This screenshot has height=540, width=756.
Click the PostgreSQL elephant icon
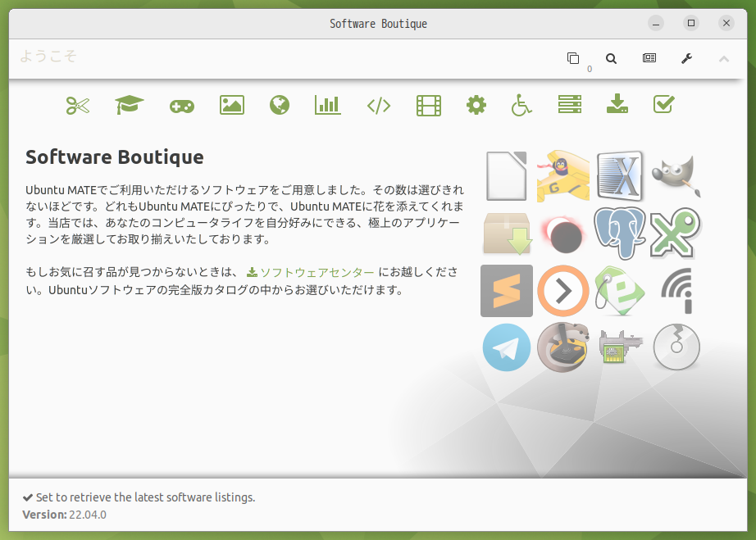(x=620, y=234)
